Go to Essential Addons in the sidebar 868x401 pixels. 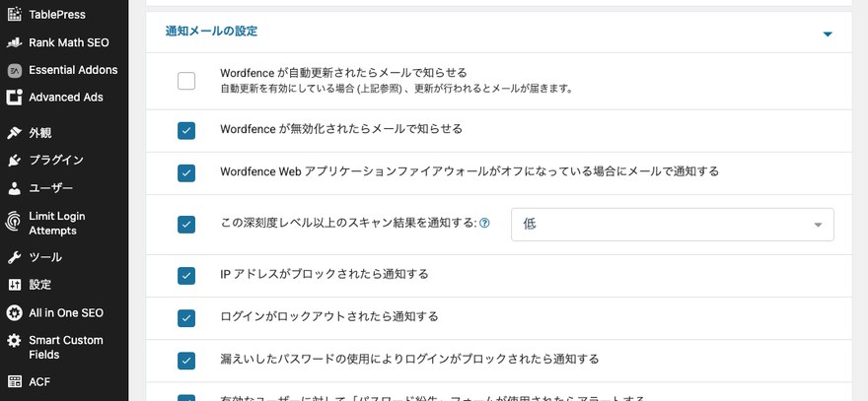tap(73, 70)
